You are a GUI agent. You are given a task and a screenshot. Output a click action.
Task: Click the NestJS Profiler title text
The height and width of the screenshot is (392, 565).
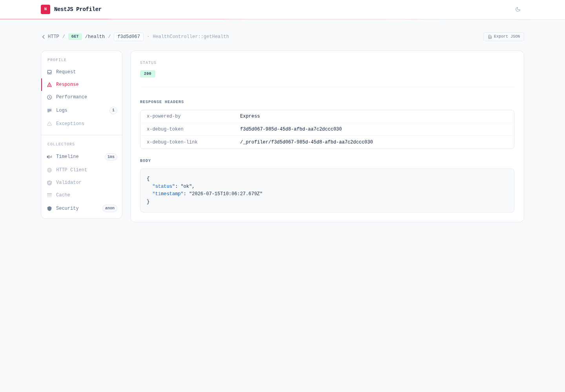(x=78, y=9)
